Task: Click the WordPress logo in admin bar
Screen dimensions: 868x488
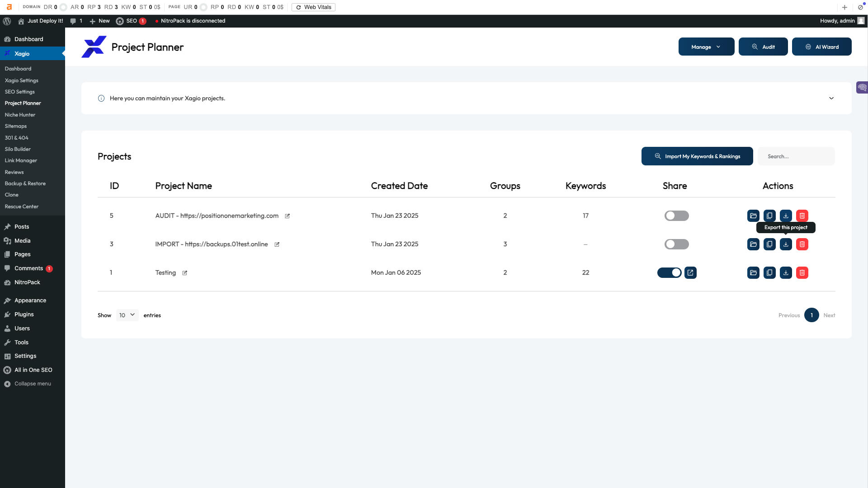Action: [7, 21]
